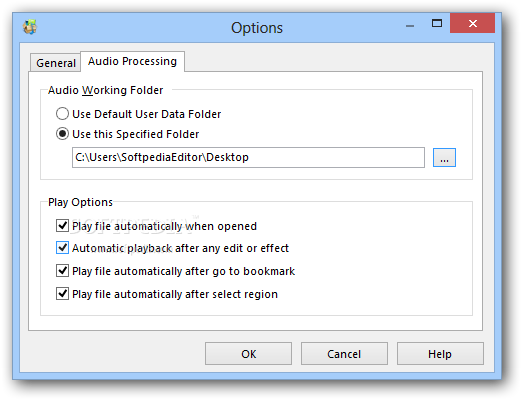The width and height of the screenshot is (522, 400).
Task: Maximize the Options dialog window
Action: tap(437, 23)
